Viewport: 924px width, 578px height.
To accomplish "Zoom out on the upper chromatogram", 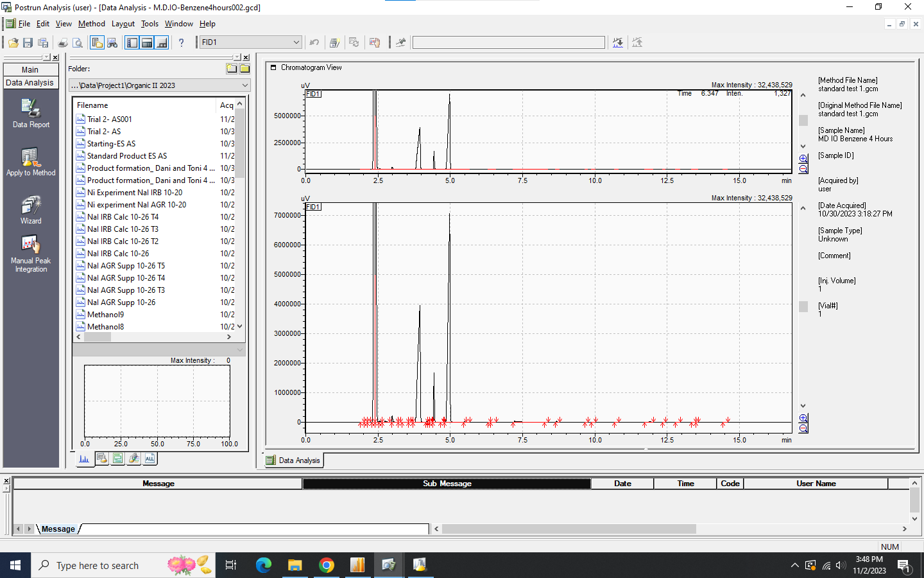I will [x=803, y=169].
